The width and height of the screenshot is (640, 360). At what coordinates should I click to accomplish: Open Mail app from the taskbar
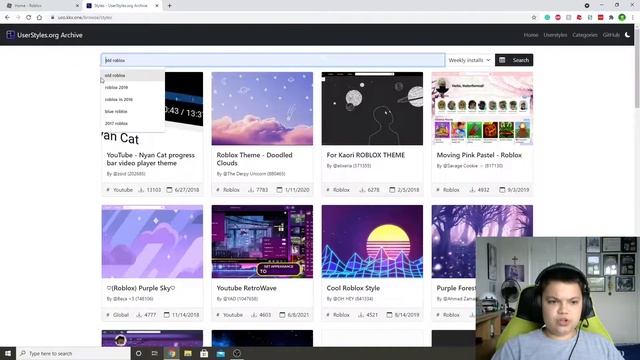coord(220,353)
